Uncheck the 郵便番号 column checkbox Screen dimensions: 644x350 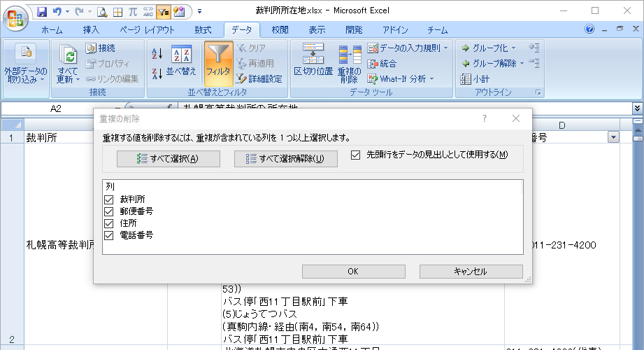(109, 212)
